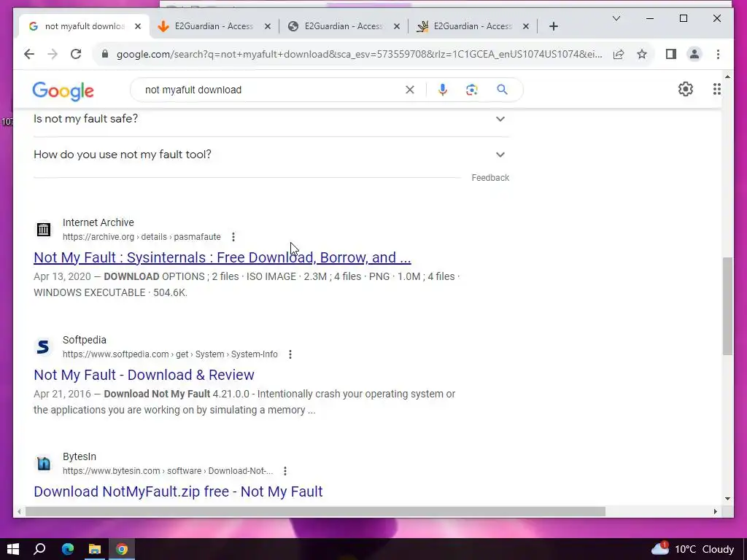Click "Softpedia" site name

pos(85,340)
